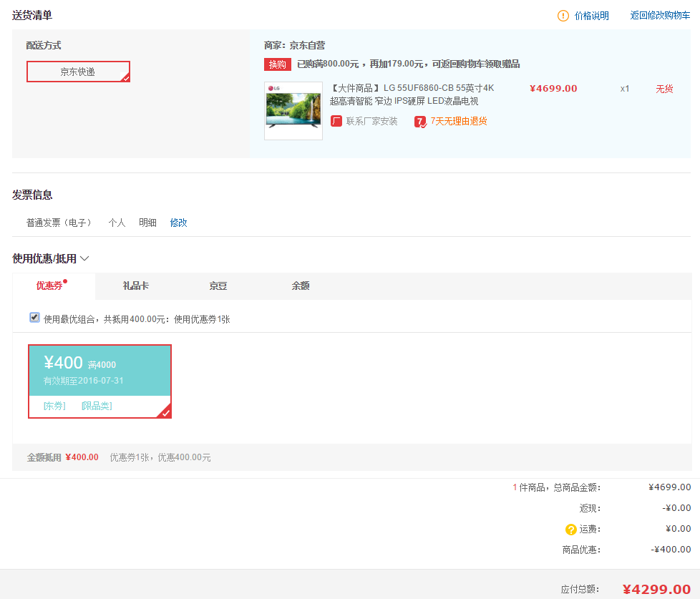Screen dimensions: 700x599
Task: Click the 已购满800.00元 promotion message
Action: pyautogui.click(x=409, y=64)
